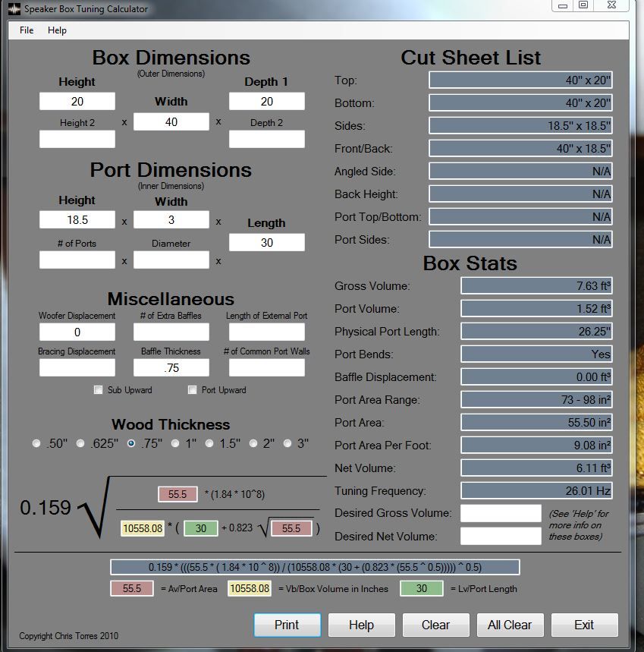
Task: Click the # of Ports input field
Action: point(77,260)
